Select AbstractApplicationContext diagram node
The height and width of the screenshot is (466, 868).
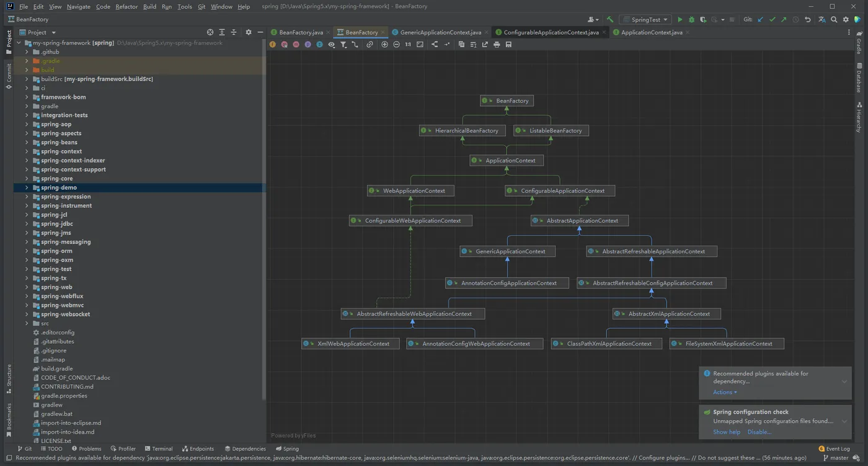(579, 220)
